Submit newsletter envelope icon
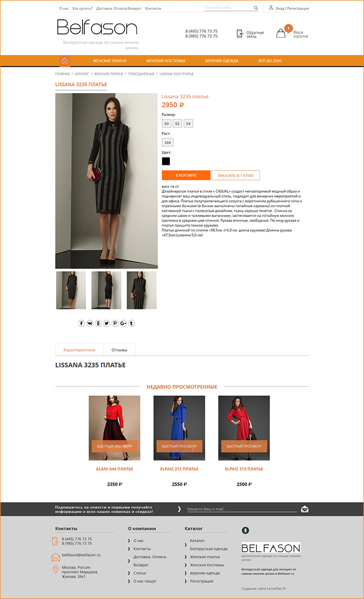The image size is (364, 599). [305, 509]
